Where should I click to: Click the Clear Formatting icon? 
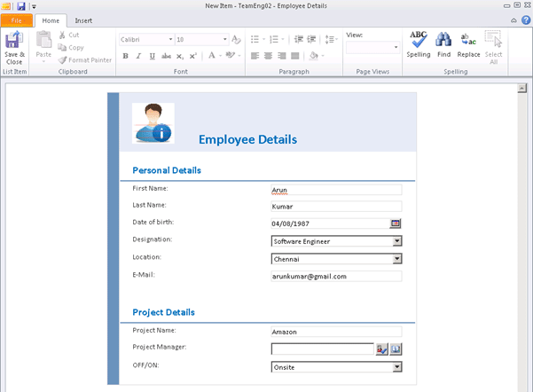(236, 39)
